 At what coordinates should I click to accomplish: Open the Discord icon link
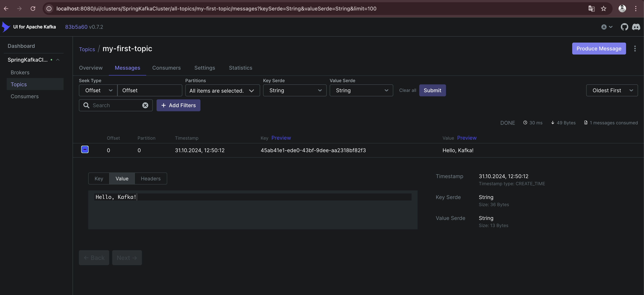click(x=636, y=27)
